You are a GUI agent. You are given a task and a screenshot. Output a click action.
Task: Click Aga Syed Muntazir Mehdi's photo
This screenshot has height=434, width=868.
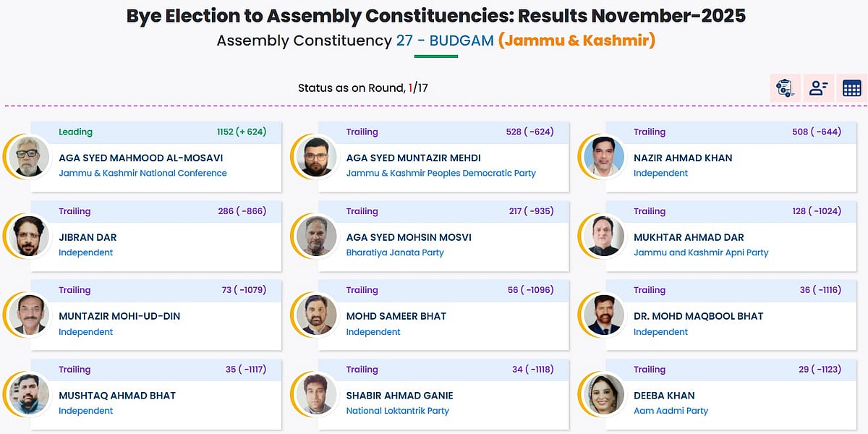(x=317, y=157)
